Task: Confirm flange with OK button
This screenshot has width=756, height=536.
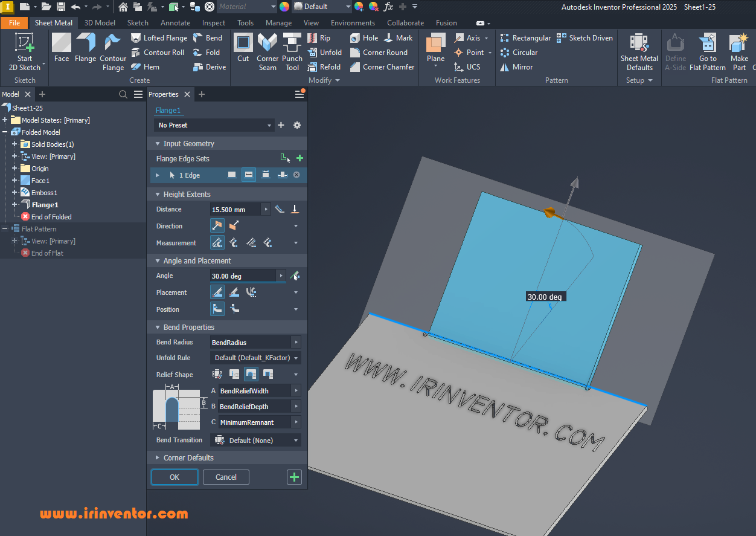Action: pyautogui.click(x=175, y=477)
